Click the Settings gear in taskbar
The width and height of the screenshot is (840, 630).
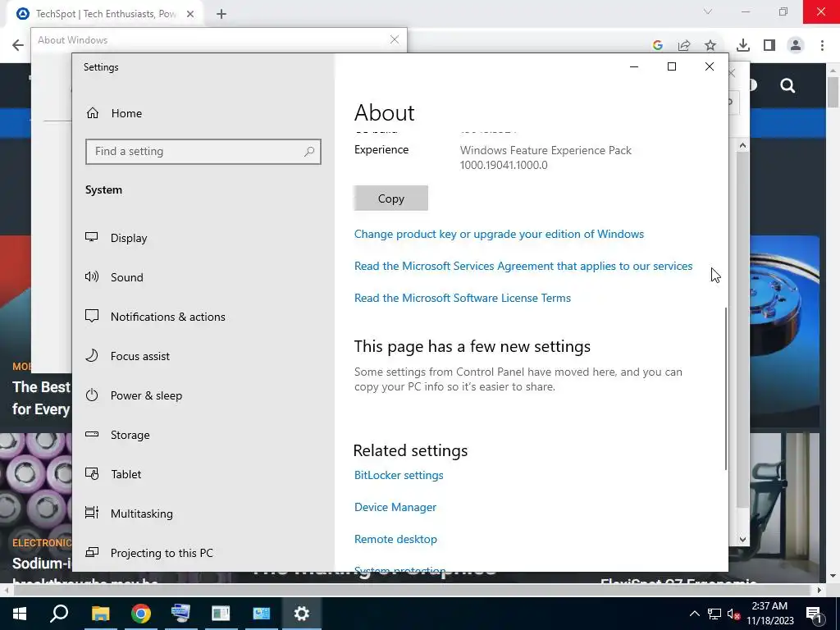302,614
